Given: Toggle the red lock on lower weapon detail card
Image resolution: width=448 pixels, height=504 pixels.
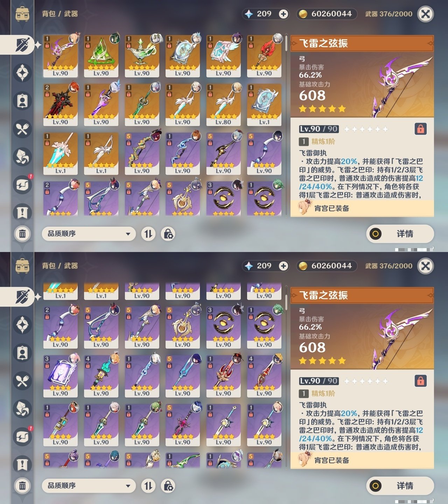Looking at the screenshot, I should pos(420,381).
